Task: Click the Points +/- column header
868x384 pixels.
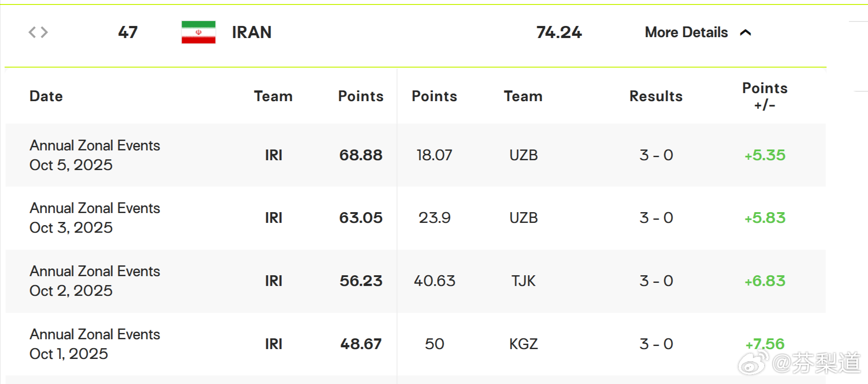Action: coord(765,96)
